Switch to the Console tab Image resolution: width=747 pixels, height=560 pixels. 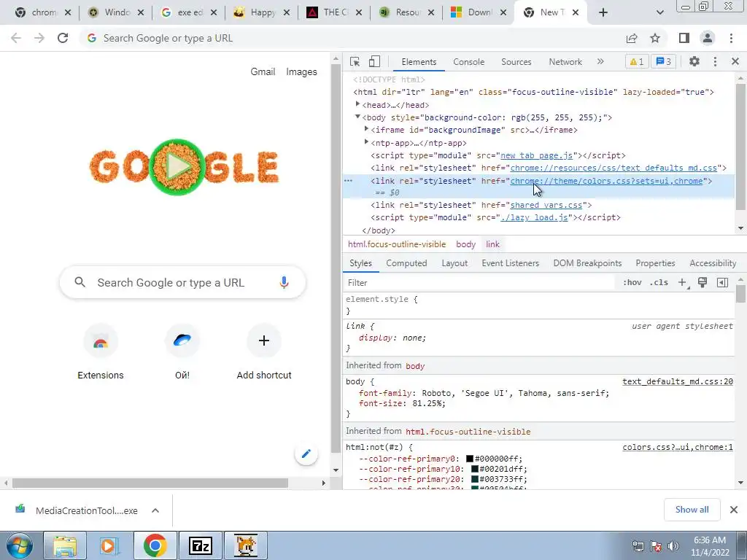tap(469, 62)
